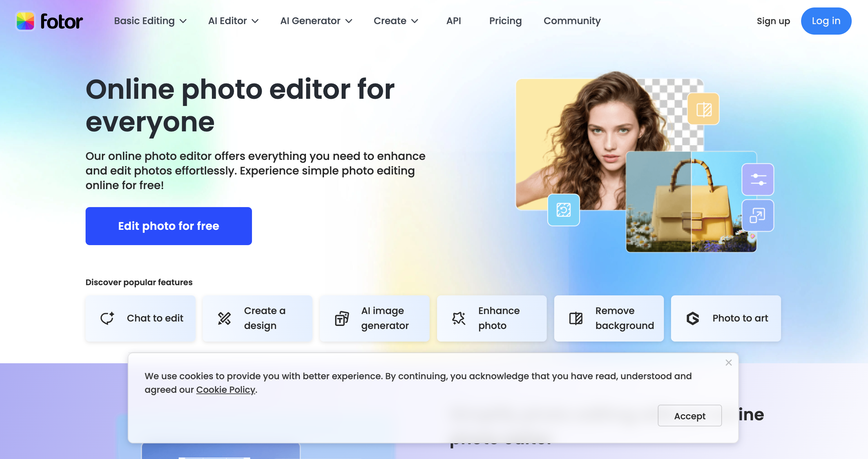Open the Community section
868x459 pixels.
coord(572,21)
